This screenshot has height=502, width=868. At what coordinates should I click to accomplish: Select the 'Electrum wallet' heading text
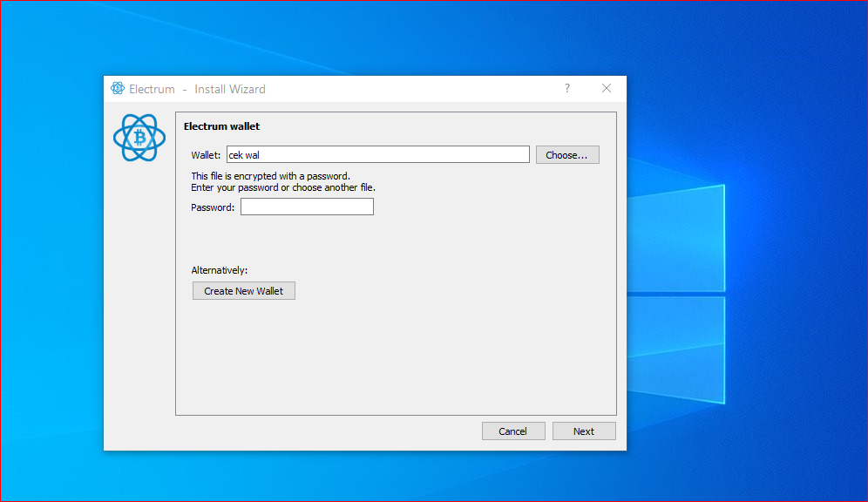pyautogui.click(x=221, y=126)
